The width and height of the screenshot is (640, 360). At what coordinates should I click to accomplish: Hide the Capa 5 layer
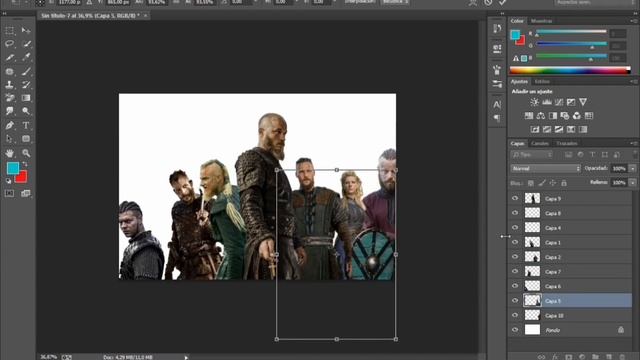(x=515, y=301)
